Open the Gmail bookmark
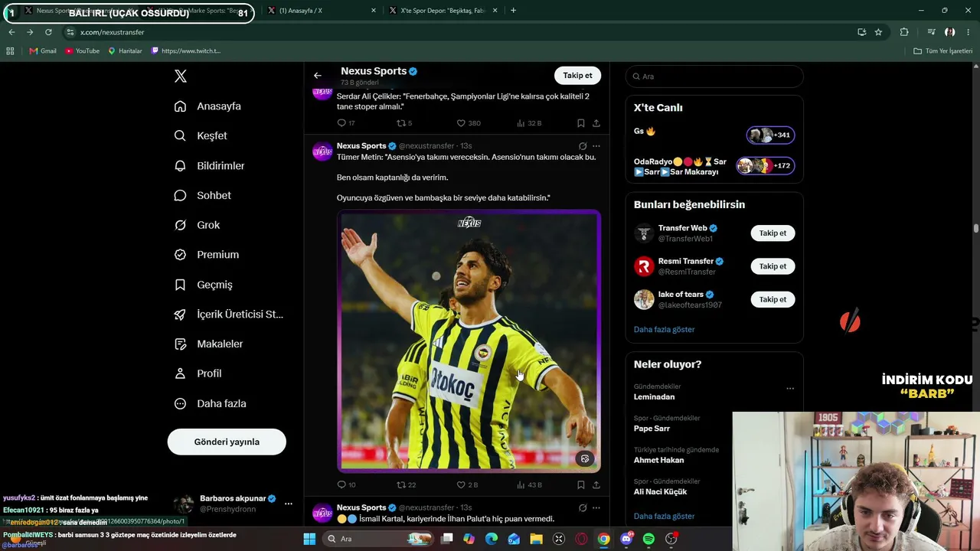 click(43, 51)
